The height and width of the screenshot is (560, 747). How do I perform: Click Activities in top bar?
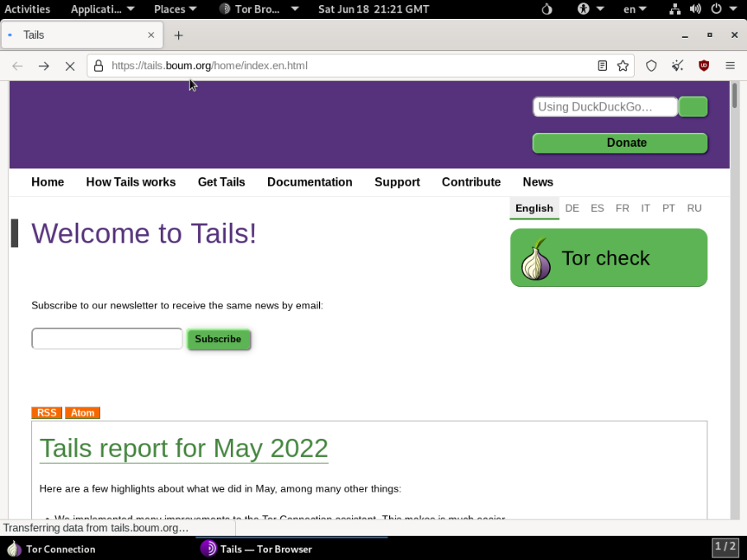(x=27, y=9)
